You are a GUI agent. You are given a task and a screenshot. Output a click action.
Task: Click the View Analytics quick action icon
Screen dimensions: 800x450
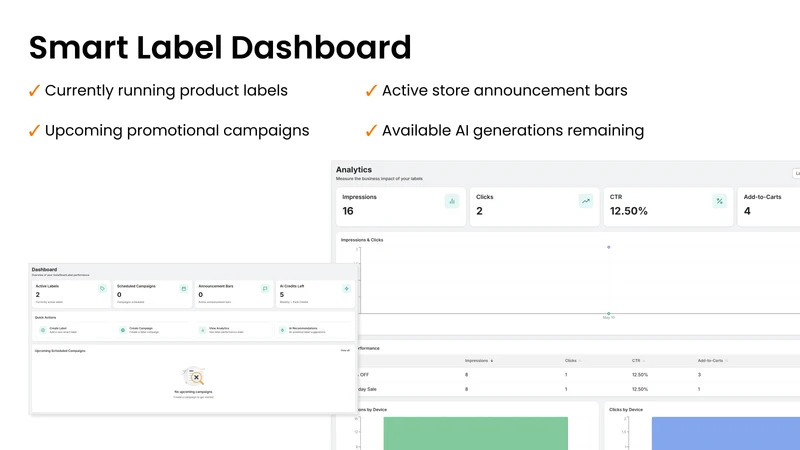tap(203, 330)
